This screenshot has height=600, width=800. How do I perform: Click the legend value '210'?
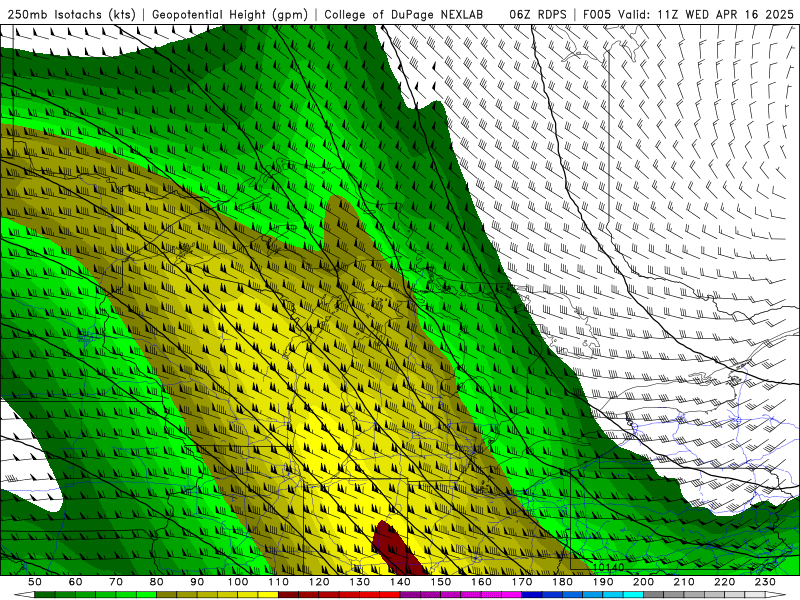684,582
